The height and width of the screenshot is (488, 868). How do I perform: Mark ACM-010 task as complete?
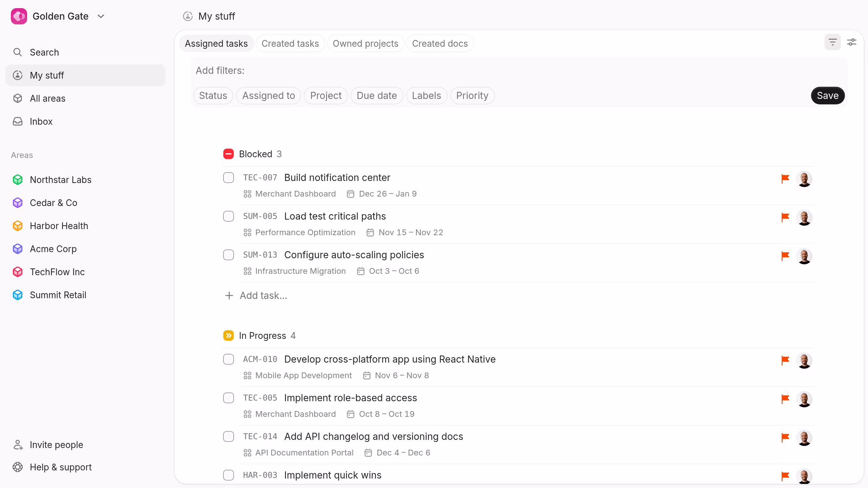tap(229, 359)
